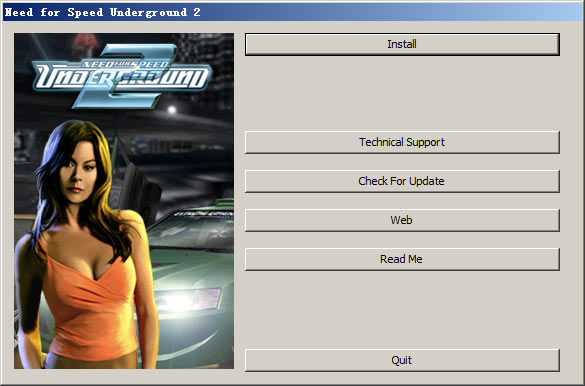The image size is (585, 386).
Task: Open the Read Me file button
Action: (402, 259)
